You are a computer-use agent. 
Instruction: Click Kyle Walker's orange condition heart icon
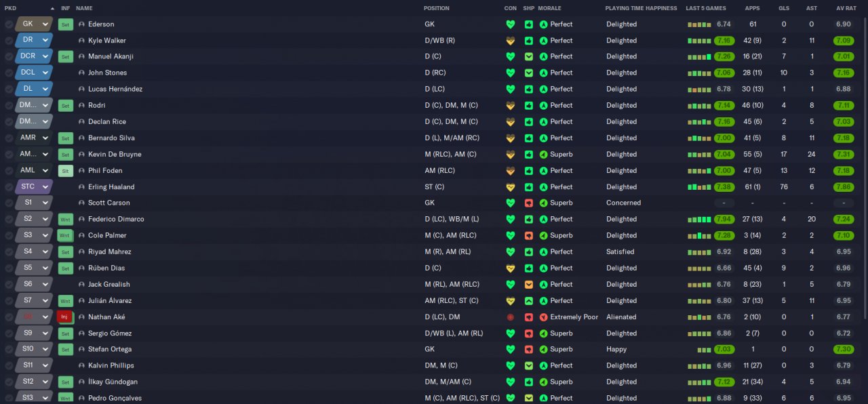pos(511,41)
